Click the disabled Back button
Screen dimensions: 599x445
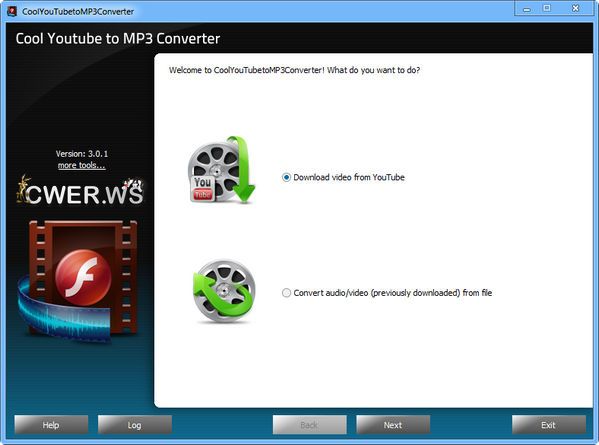pyautogui.click(x=309, y=425)
